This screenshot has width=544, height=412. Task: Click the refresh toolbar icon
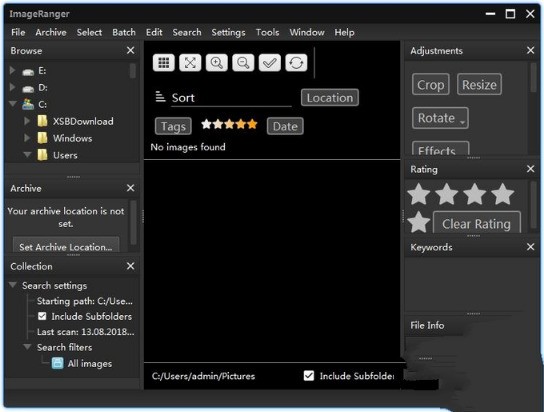(x=296, y=63)
